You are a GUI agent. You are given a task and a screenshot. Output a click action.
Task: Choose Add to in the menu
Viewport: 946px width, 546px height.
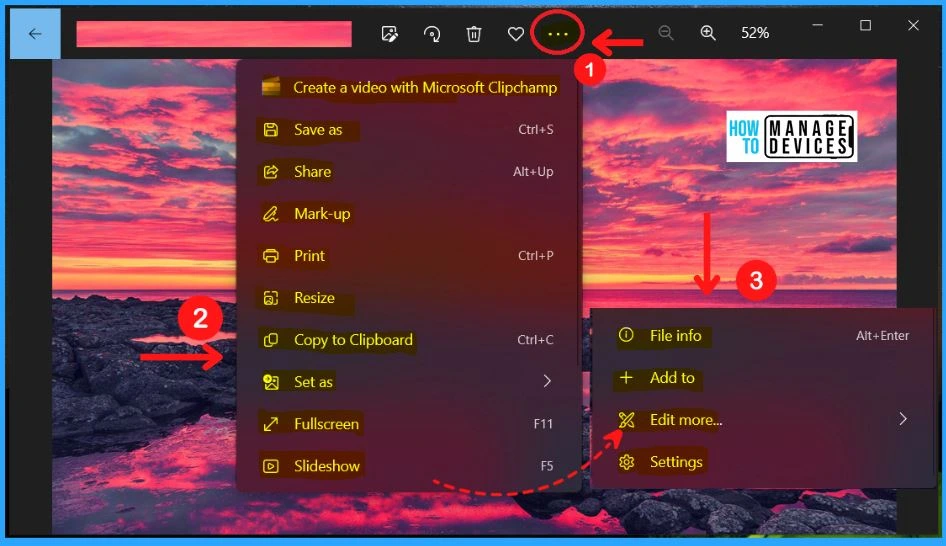(x=763, y=378)
